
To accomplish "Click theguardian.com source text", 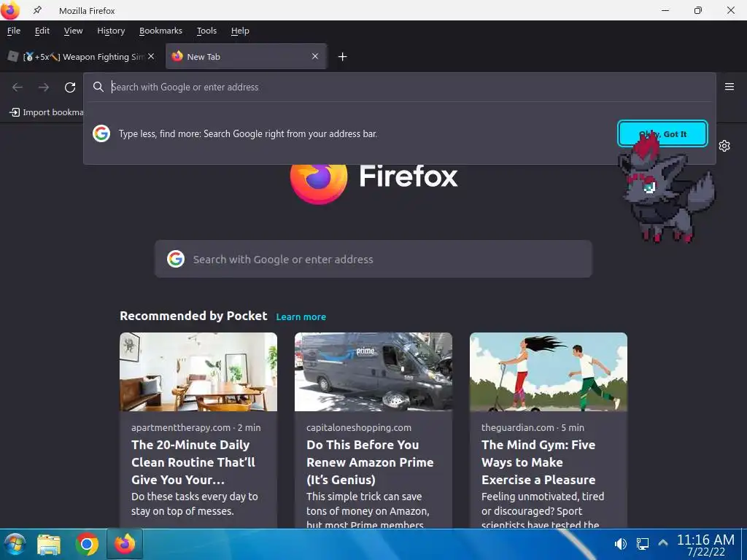I will click(518, 427).
